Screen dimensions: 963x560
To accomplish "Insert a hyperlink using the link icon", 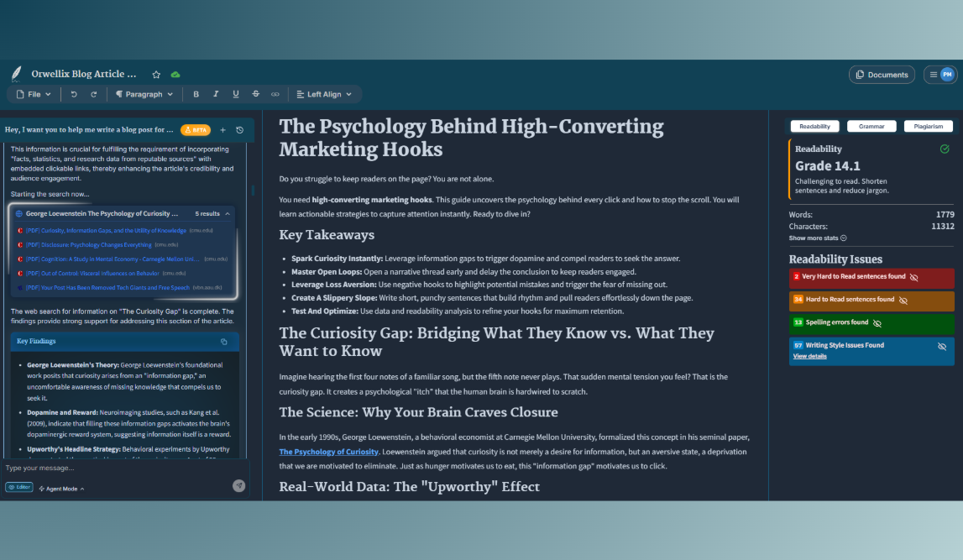I will [275, 94].
